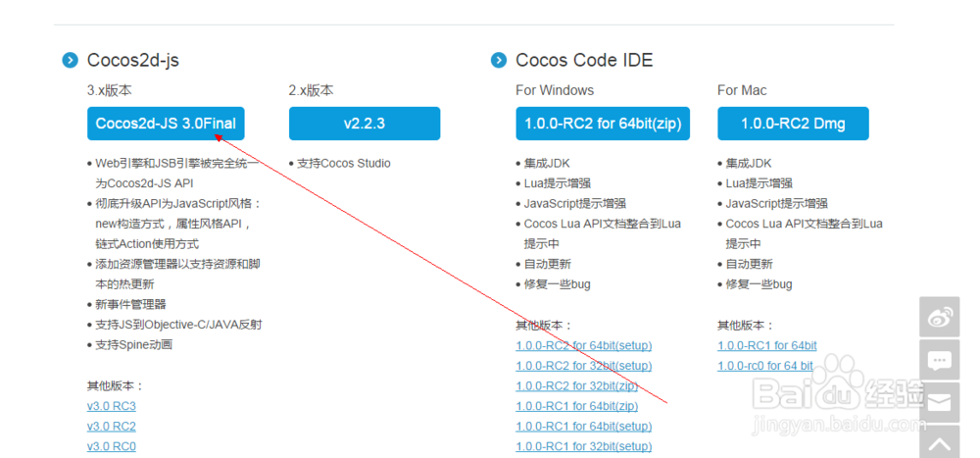This screenshot has height=458, width=980.
Task: Click the For Windows label
Action: click(x=555, y=91)
